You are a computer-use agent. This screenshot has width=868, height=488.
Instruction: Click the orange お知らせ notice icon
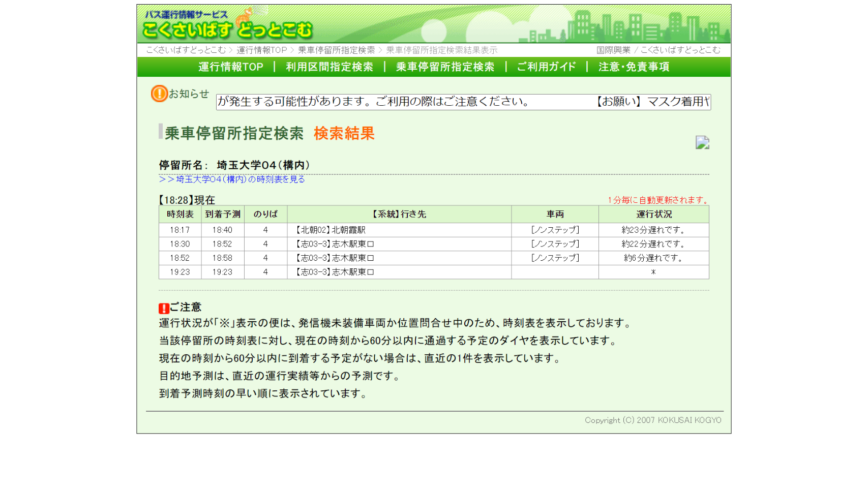159,94
